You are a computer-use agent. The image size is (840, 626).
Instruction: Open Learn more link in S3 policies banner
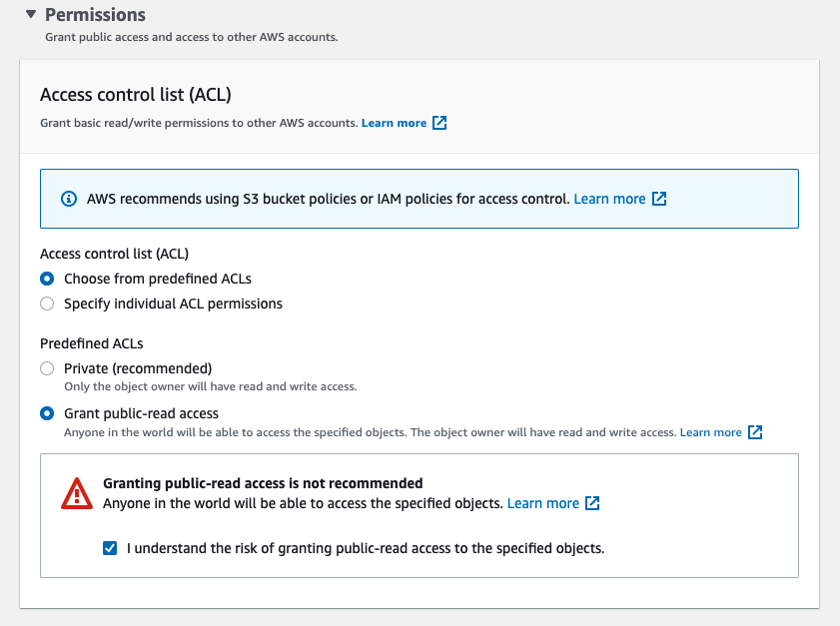tap(609, 199)
